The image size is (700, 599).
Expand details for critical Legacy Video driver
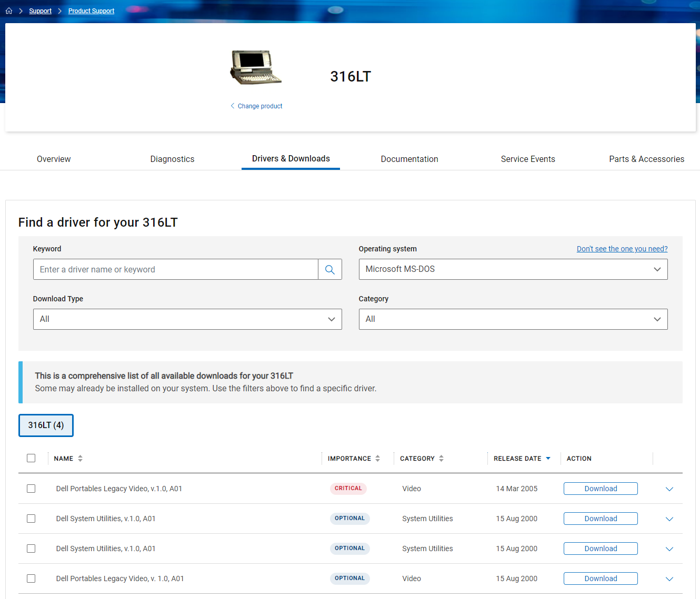point(669,489)
